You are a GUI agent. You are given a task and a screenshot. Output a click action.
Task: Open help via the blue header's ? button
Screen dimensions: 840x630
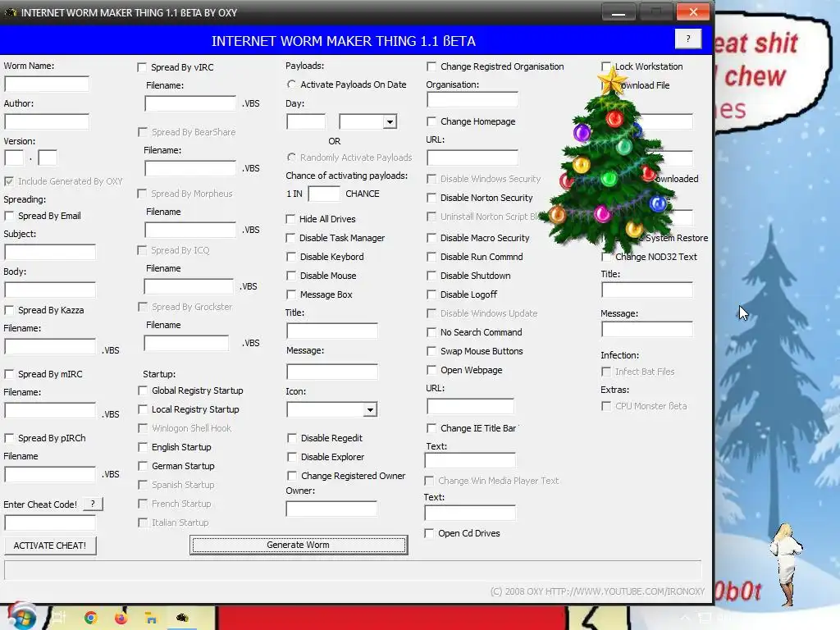click(x=688, y=39)
